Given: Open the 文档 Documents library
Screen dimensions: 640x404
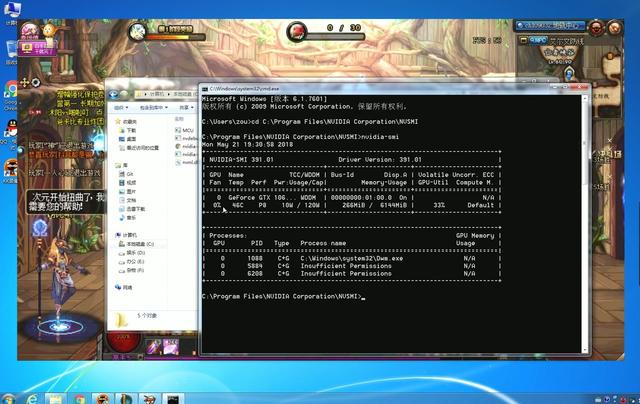Looking at the screenshot, I should pyautogui.click(x=127, y=200).
